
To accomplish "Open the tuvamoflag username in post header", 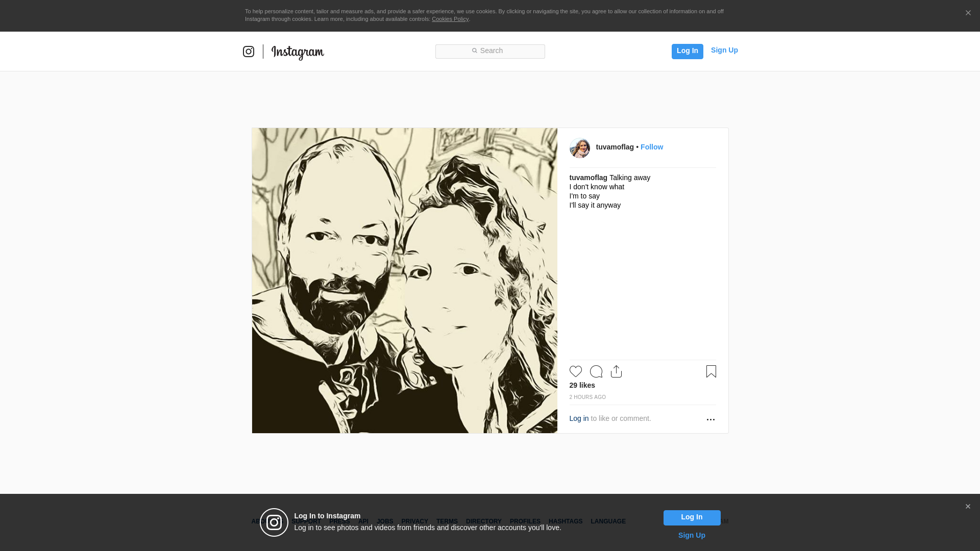I will (x=615, y=147).
